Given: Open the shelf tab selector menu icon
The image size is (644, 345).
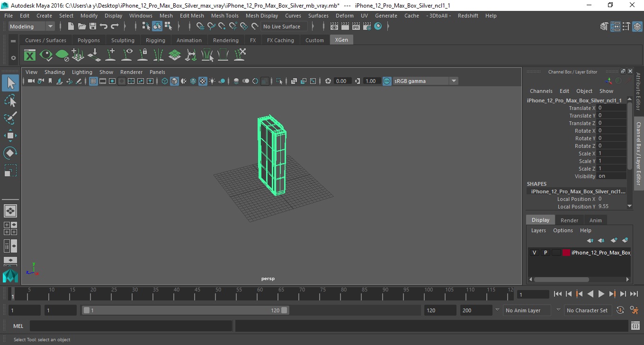Looking at the screenshot, I should tap(13, 41).
